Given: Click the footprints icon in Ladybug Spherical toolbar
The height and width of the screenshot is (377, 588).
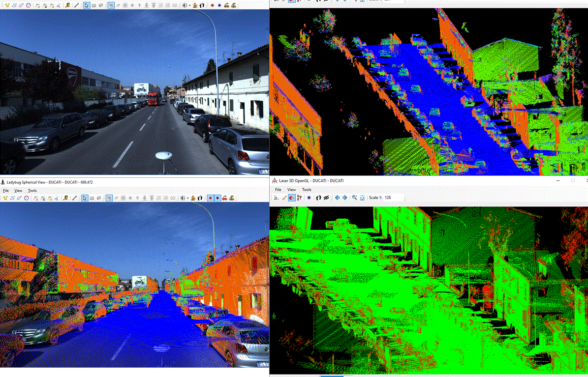Looking at the screenshot, I should (201, 198).
